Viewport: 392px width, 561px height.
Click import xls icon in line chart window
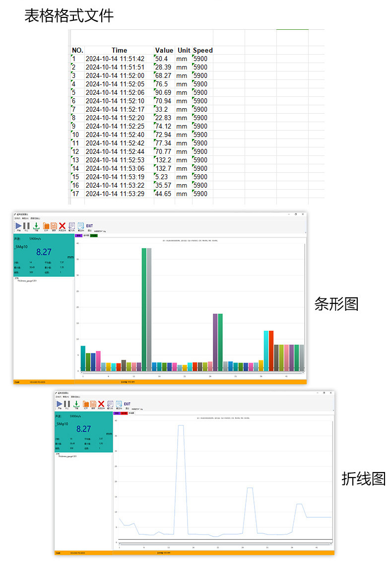click(x=110, y=404)
